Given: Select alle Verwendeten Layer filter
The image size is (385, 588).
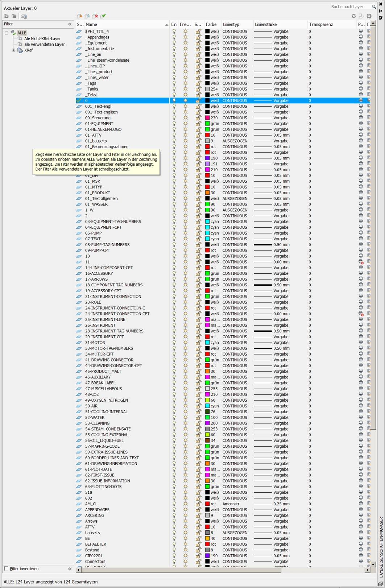Looking at the screenshot, I should [x=44, y=44].
